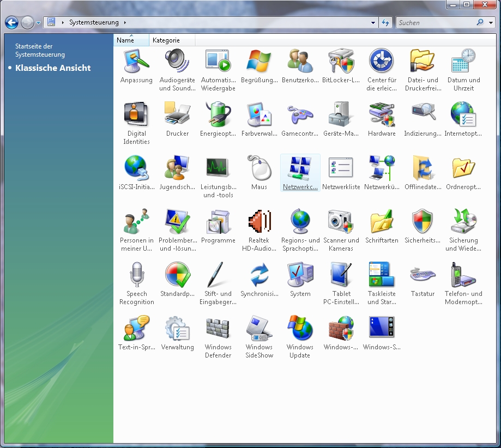Open Sicherheitscenter shield icon
This screenshot has width=501, height=448.
tap(422, 221)
